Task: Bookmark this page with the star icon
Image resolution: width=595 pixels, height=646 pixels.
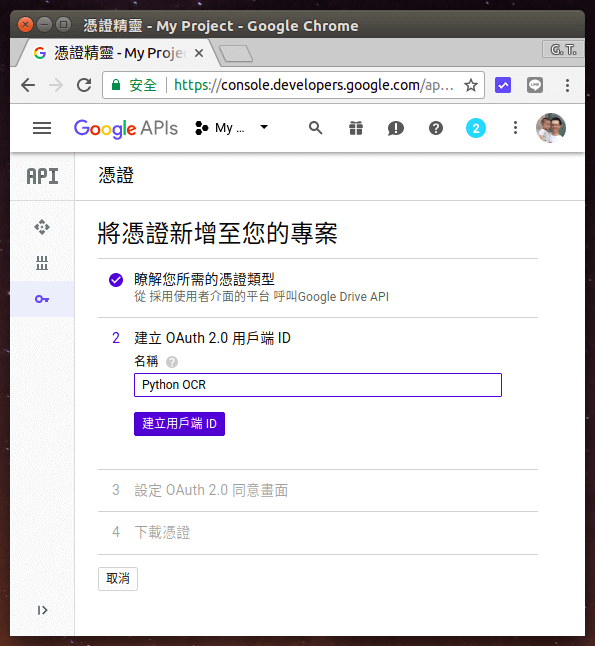Action: point(471,85)
